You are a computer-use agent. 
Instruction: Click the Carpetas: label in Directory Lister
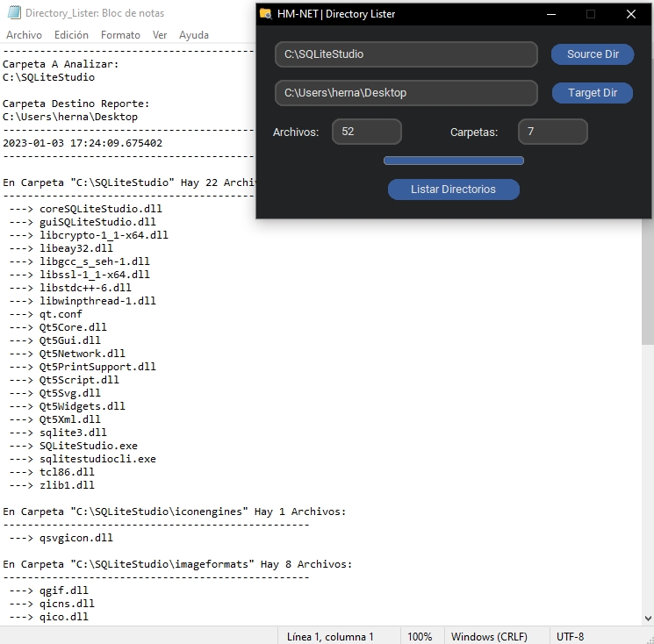(474, 132)
